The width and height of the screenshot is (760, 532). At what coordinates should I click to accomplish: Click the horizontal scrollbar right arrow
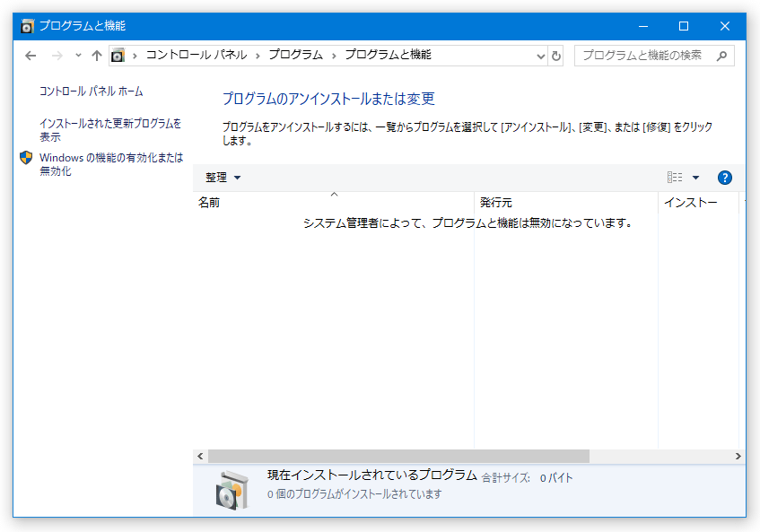738,456
